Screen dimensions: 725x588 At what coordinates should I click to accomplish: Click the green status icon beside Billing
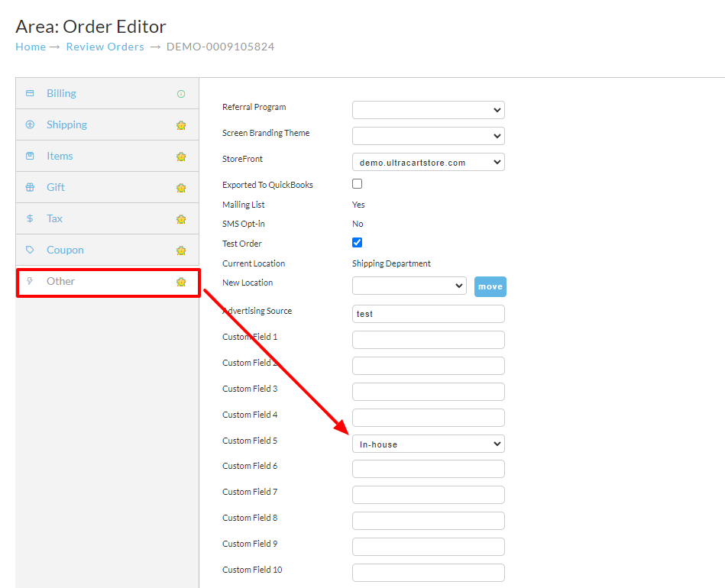point(181,94)
